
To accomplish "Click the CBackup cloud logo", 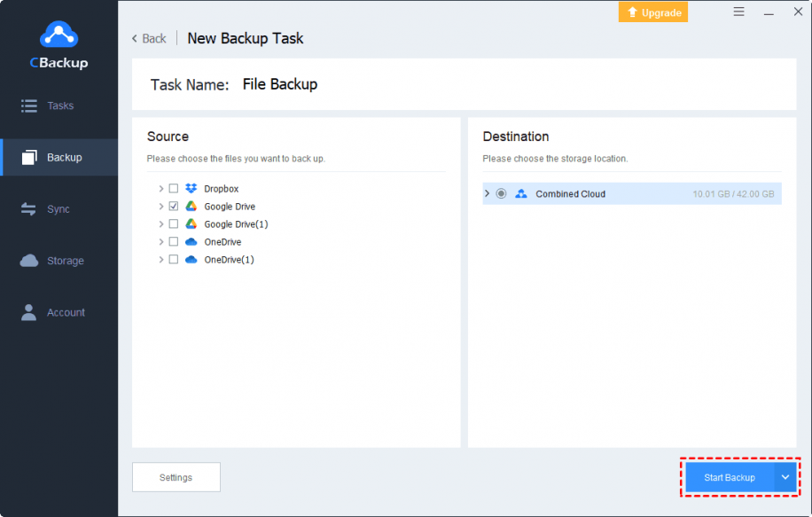I will click(59, 35).
